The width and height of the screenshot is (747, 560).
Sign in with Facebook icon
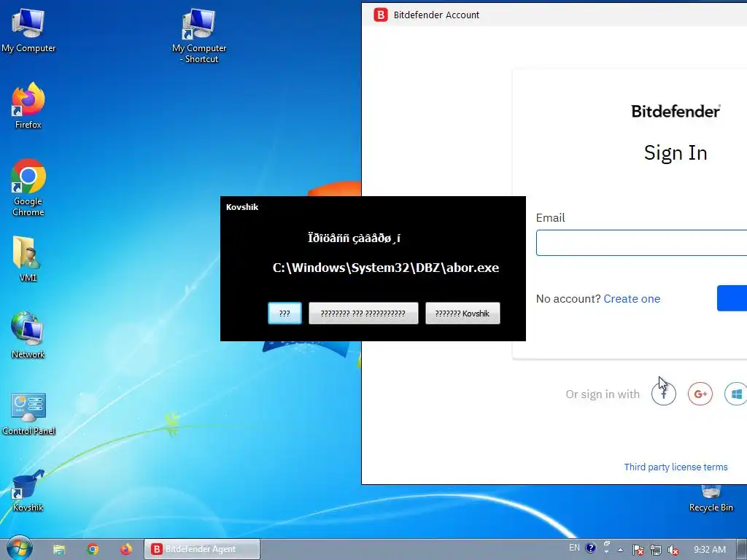[664, 394]
